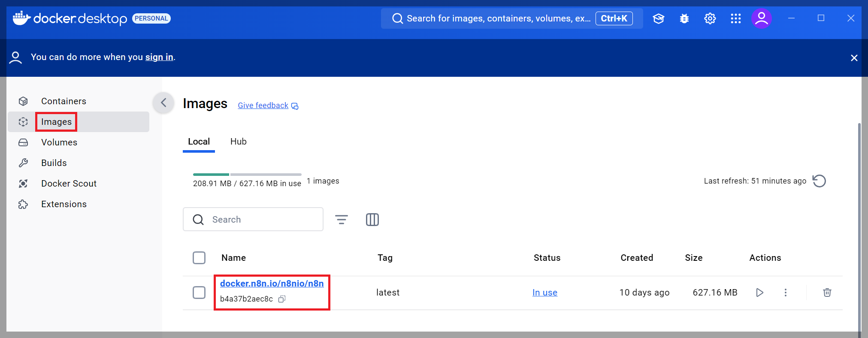
Task: Click the Docker whale logo
Action: coord(21,18)
